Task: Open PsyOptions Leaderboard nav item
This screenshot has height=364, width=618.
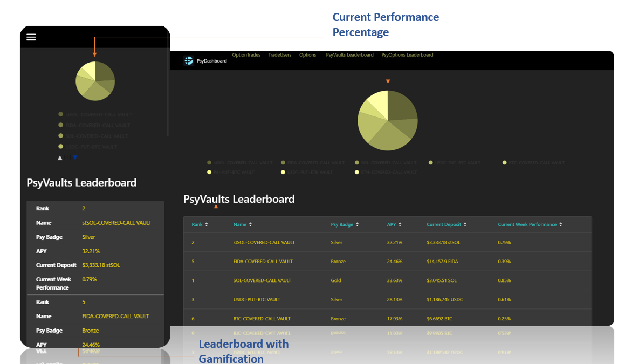Action: (407, 55)
